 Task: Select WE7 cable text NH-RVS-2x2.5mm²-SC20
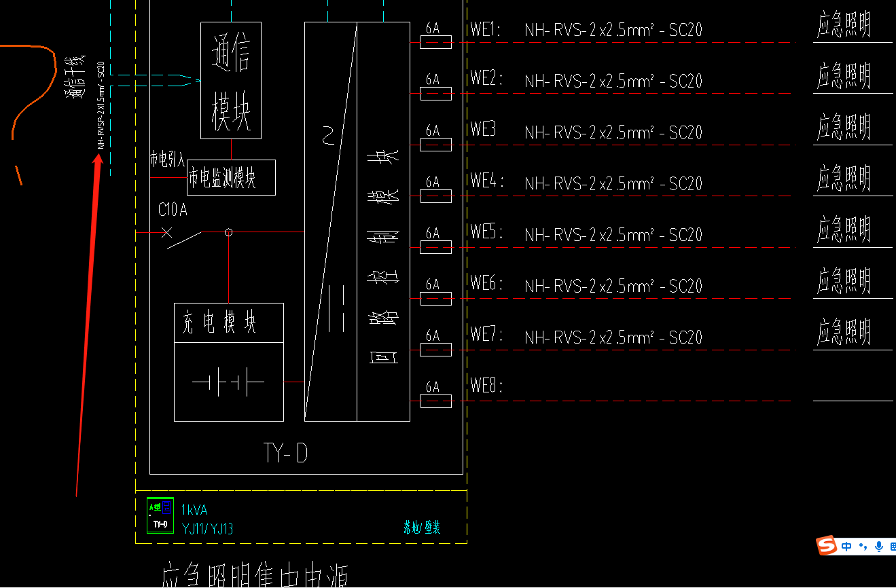point(613,336)
